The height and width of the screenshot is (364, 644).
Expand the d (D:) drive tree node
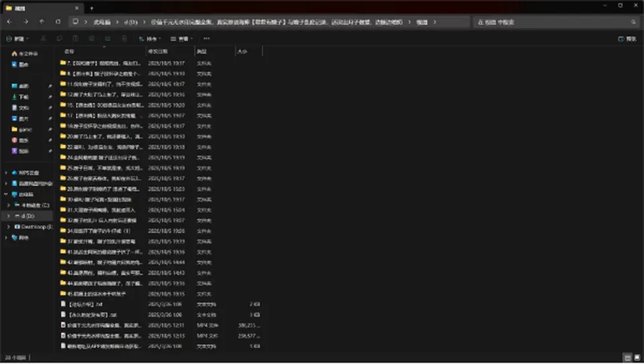8,216
